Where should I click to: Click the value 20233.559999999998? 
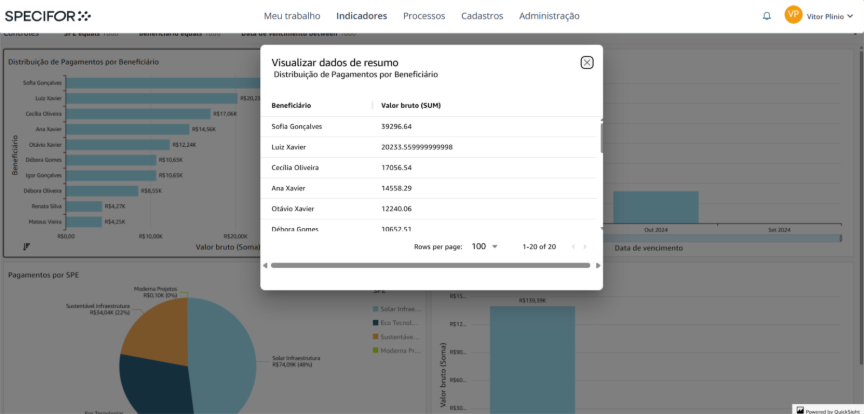click(x=417, y=147)
